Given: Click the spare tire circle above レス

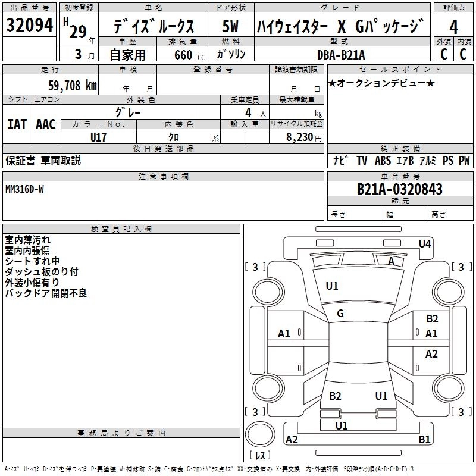Looking at the screenshot, I should [260, 433].
